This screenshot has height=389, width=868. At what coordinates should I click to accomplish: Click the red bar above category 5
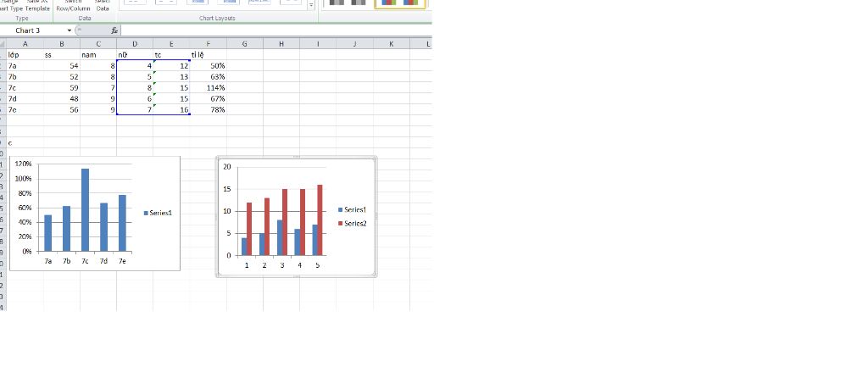pyautogui.click(x=320, y=220)
